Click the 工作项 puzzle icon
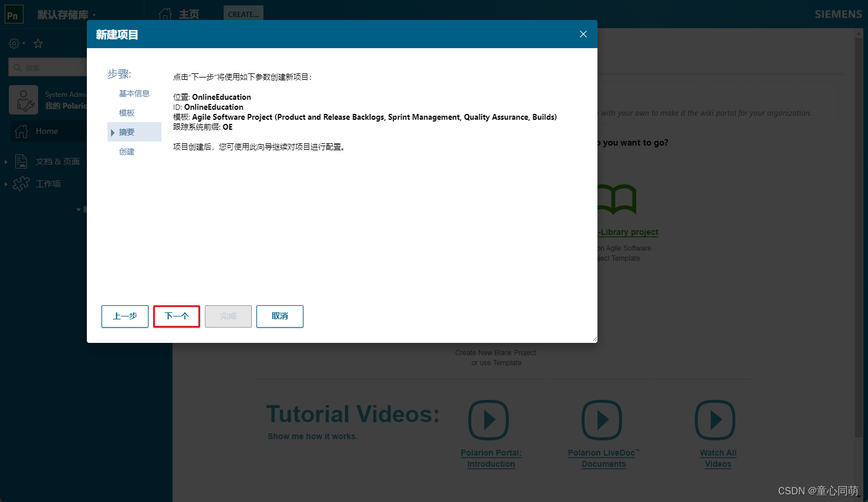 click(21, 184)
